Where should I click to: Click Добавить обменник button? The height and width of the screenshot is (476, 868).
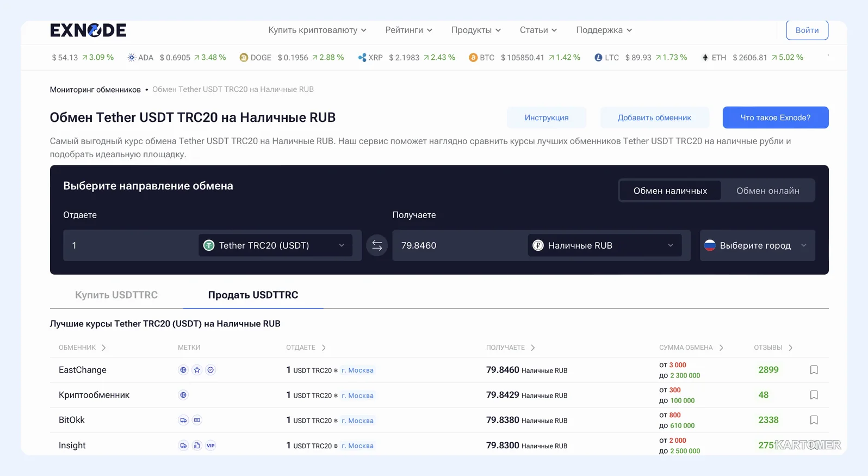[x=654, y=118]
